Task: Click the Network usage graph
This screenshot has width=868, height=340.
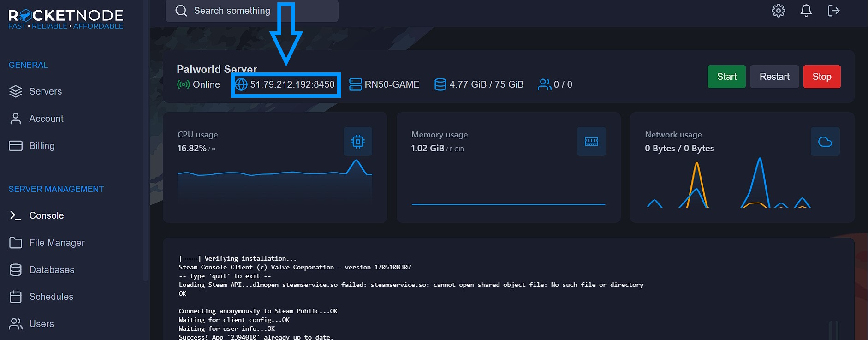Action: pos(729,183)
